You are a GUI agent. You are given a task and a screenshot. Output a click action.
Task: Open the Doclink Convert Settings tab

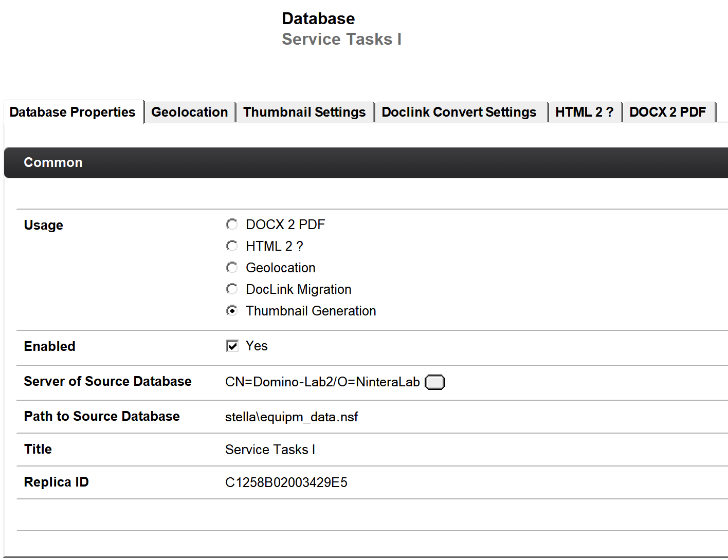coord(459,112)
